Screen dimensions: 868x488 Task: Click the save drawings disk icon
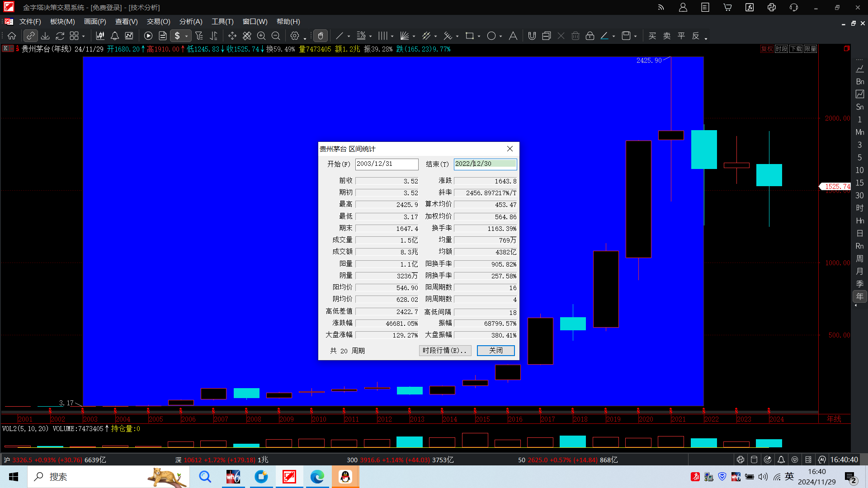coord(626,36)
